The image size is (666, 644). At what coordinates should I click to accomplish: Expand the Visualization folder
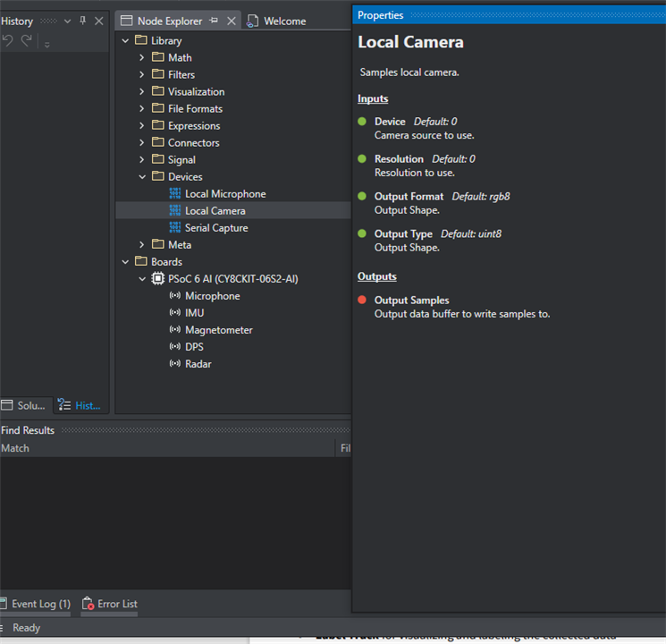[x=142, y=91]
